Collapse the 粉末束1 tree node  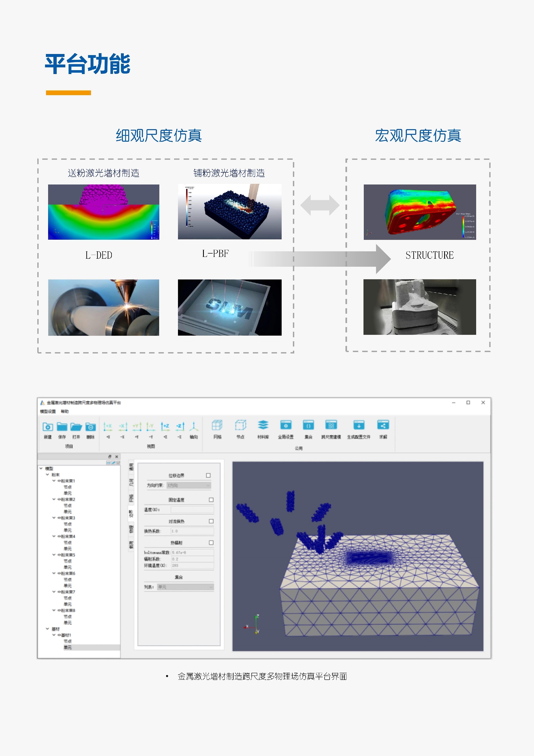[54, 481]
